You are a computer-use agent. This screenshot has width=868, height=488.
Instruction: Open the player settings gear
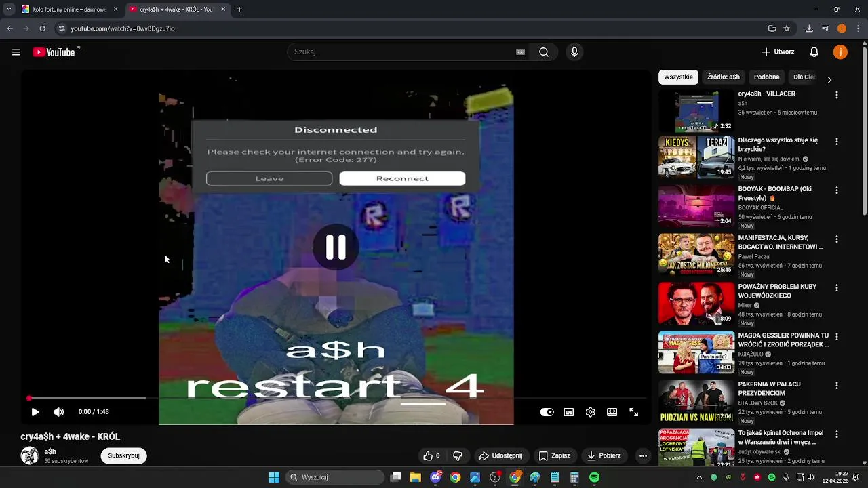coord(591,412)
